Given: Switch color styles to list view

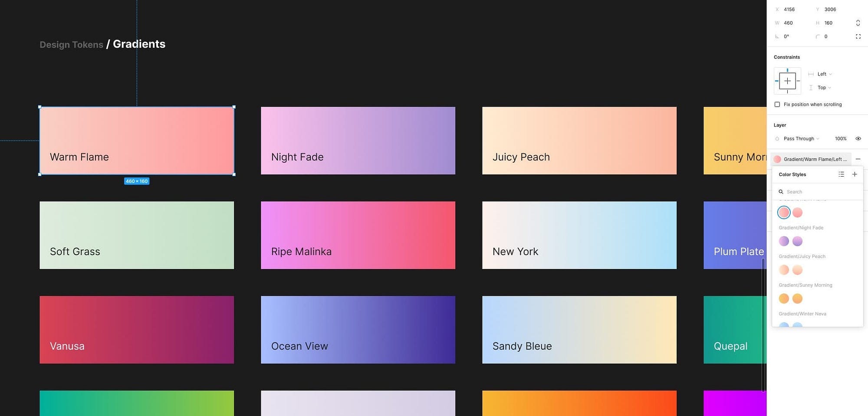Looking at the screenshot, I should click(841, 174).
